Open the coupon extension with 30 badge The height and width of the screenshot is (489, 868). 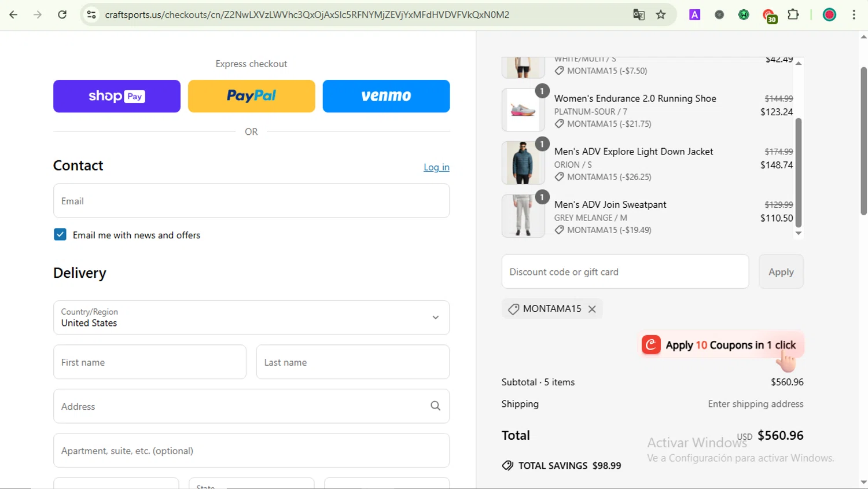click(x=769, y=16)
